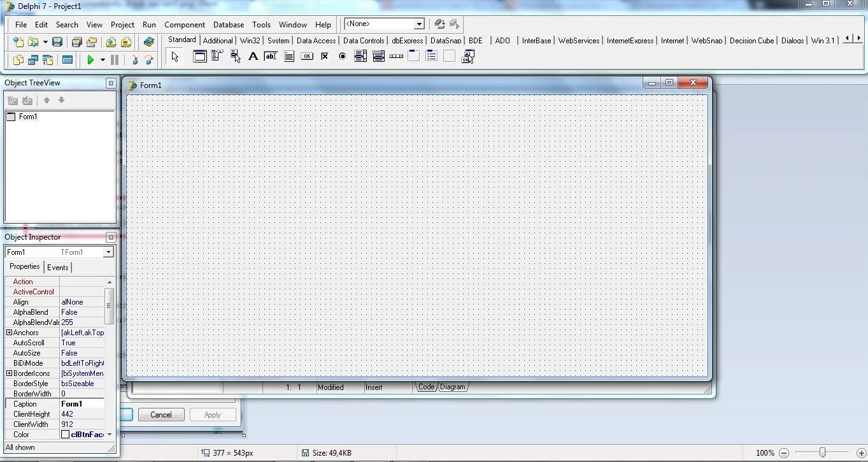The image size is (868, 462).
Task: Close the Object TreeView panel
Action: 111,83
